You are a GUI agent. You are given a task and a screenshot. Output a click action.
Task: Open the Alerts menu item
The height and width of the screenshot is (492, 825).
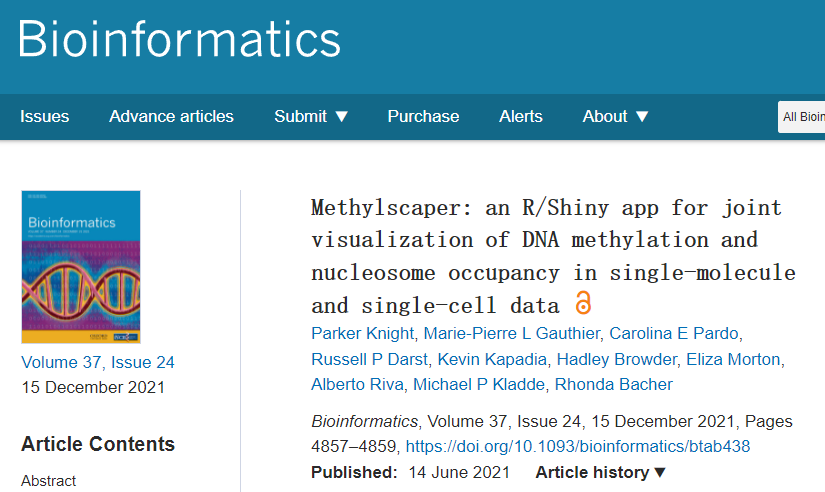(520, 116)
